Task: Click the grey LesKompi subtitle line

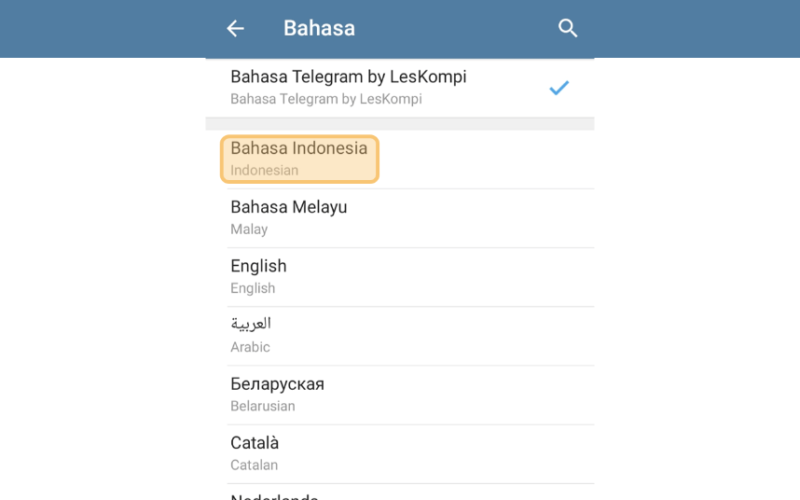Action: tap(326, 99)
